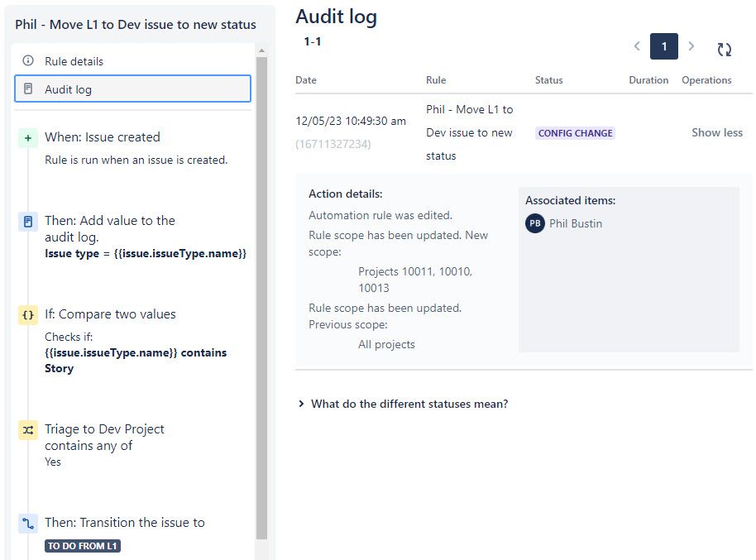Screen dimensions: 756x560
Task: Go to next audit log page arrow
Action: [691, 46]
